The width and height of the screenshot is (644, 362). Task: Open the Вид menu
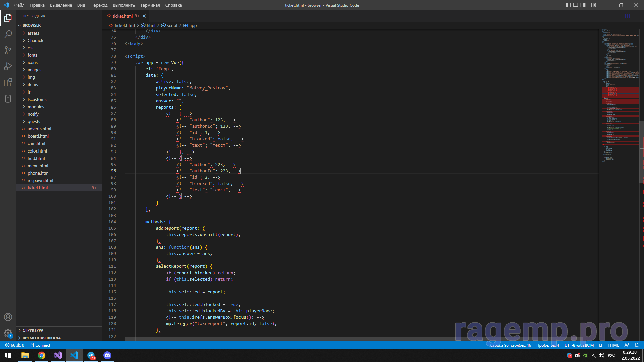tap(81, 5)
